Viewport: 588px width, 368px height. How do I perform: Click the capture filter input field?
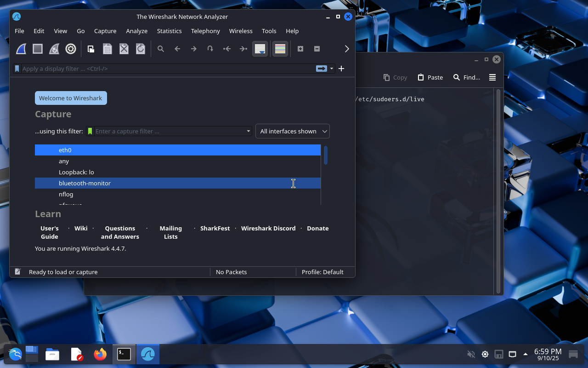click(170, 131)
